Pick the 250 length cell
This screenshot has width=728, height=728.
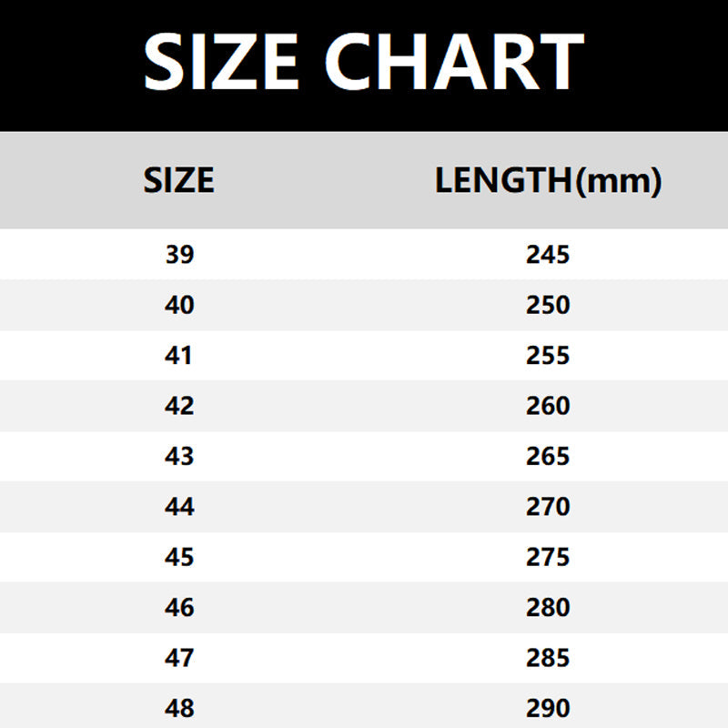pos(548,305)
